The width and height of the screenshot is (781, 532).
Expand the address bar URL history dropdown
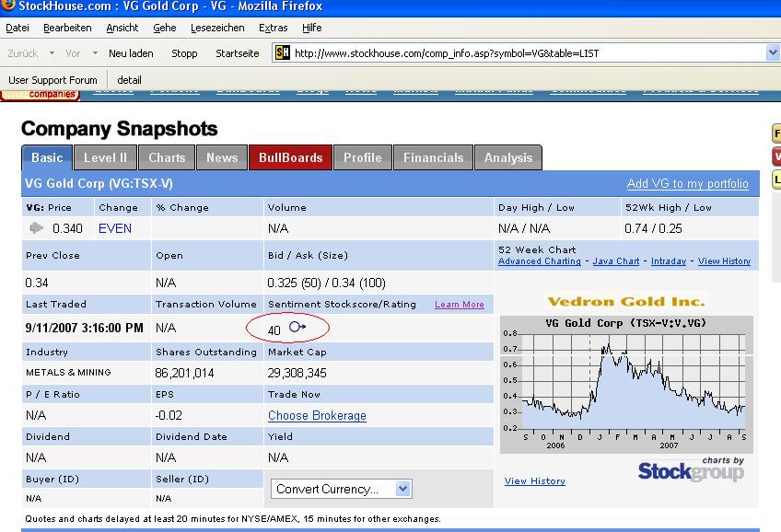tap(773, 53)
